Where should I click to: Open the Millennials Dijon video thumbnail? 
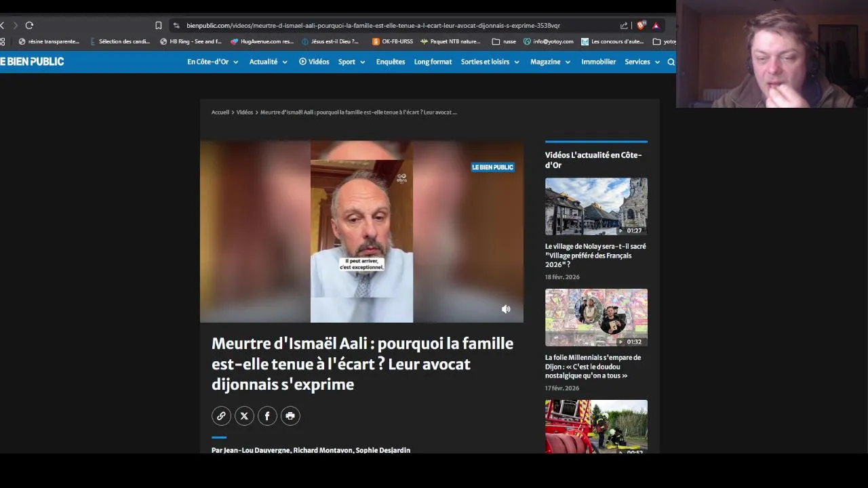pyautogui.click(x=596, y=318)
